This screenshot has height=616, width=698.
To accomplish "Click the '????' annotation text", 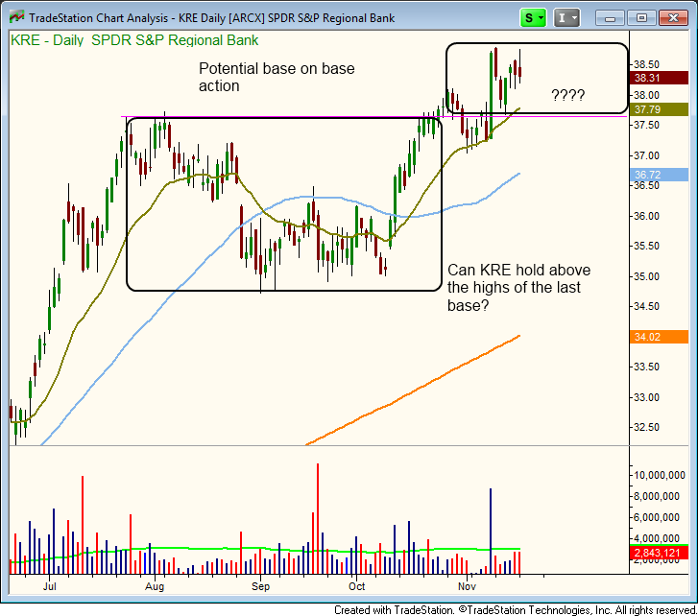I will coord(568,95).
